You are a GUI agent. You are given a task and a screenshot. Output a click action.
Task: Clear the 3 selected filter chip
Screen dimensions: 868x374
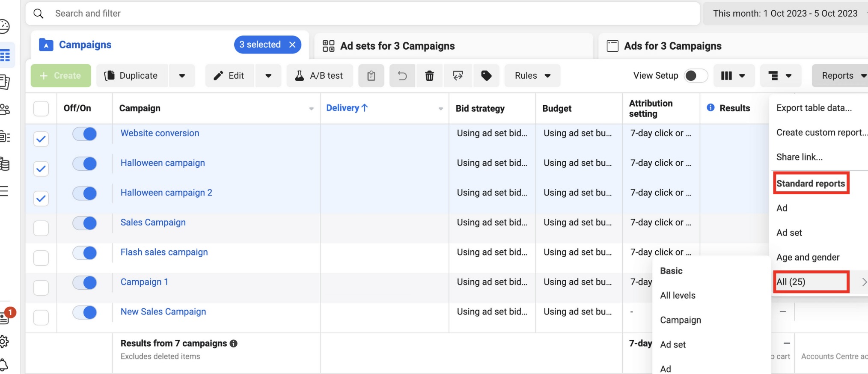point(292,45)
